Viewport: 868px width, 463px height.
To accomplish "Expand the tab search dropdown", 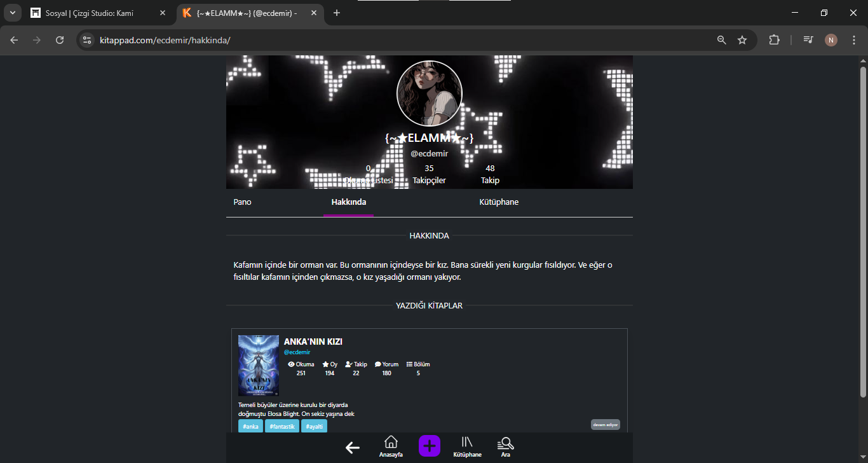I will (x=12, y=13).
